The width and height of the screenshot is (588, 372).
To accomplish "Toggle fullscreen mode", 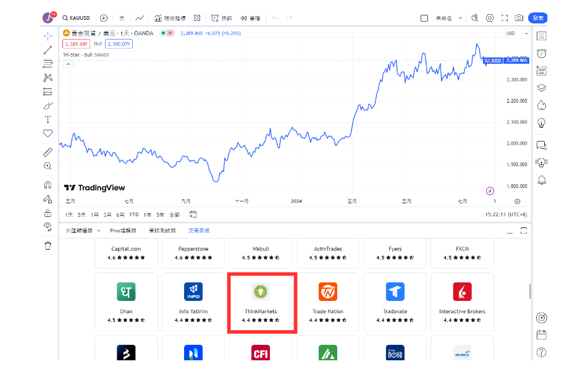I will 505,18.
